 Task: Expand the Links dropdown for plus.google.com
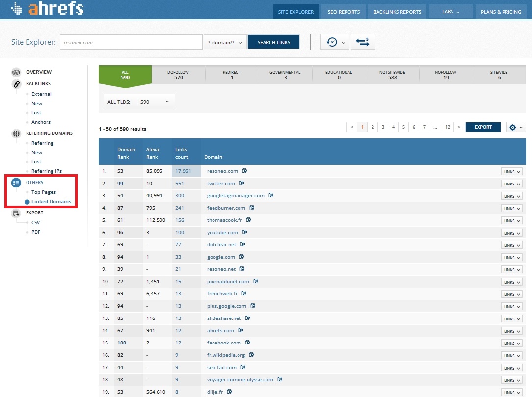click(x=512, y=306)
